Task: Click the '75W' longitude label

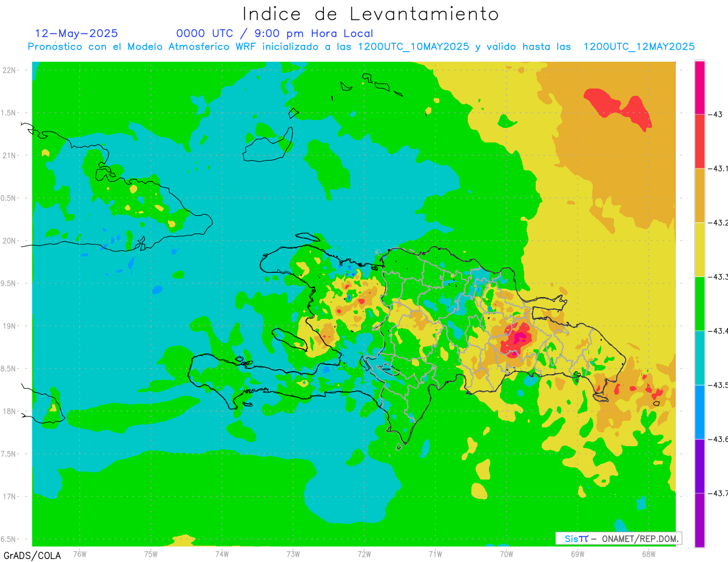Action: tap(151, 554)
